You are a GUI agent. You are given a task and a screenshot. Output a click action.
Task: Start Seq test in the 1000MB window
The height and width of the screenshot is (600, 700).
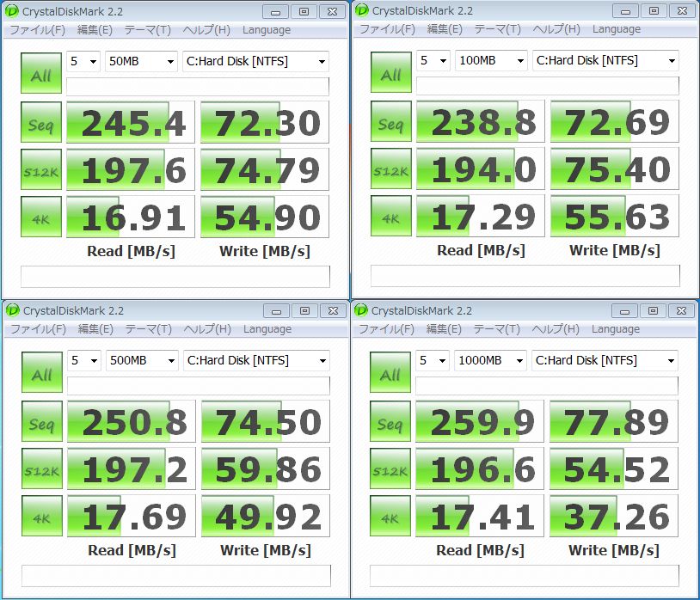(x=390, y=421)
